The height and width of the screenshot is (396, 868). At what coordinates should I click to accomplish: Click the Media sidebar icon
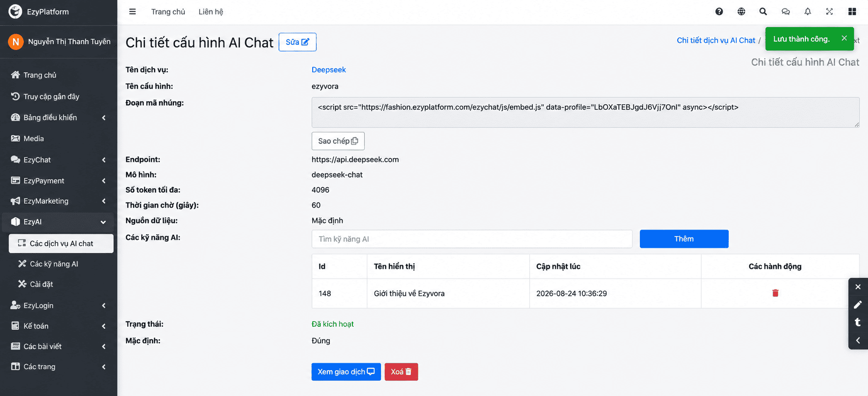tap(15, 138)
